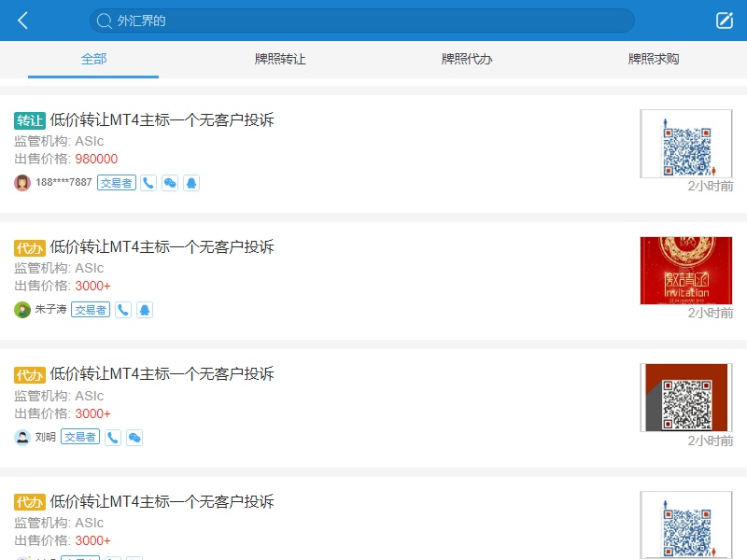The height and width of the screenshot is (560, 747).
Task: Open the red invitation image thumbnail
Action: click(686, 271)
